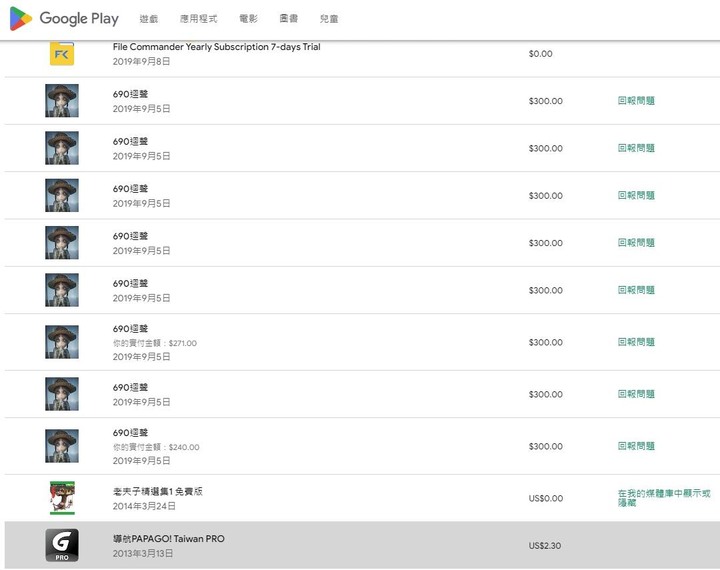Click 回報問題 for the first 690迴聲 order
The width and height of the screenshot is (720, 570).
[636, 101]
